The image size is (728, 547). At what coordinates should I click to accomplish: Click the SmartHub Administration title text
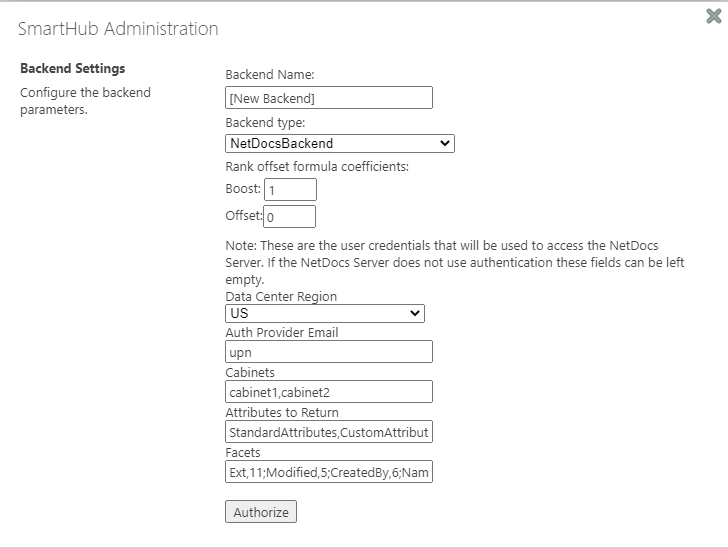(118, 29)
